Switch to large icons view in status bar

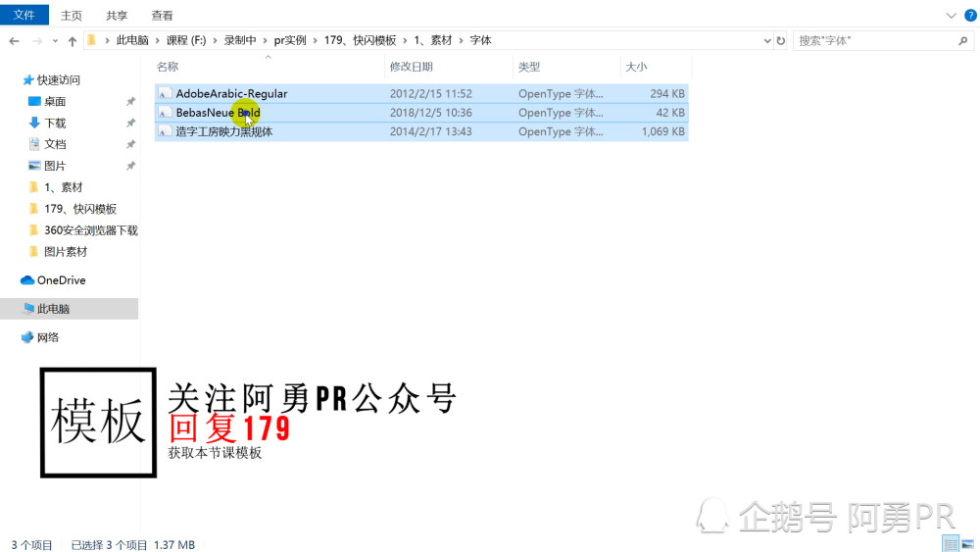coord(967,544)
